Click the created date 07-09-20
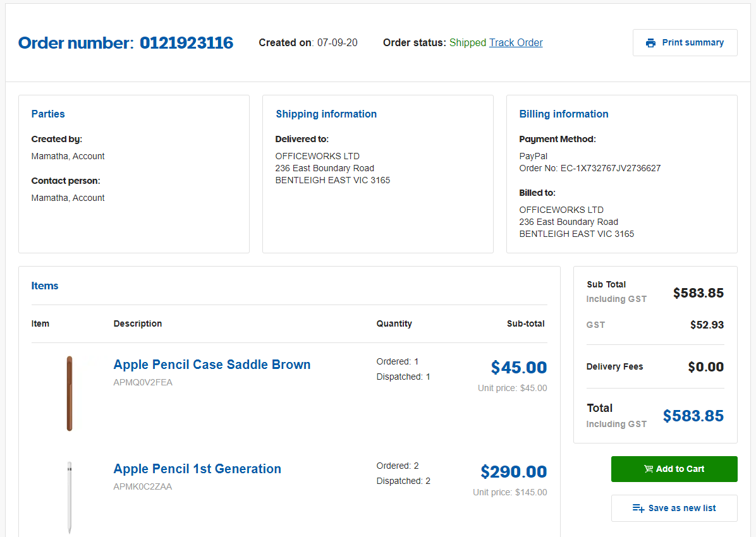Image resolution: width=756 pixels, height=537 pixels. [338, 42]
